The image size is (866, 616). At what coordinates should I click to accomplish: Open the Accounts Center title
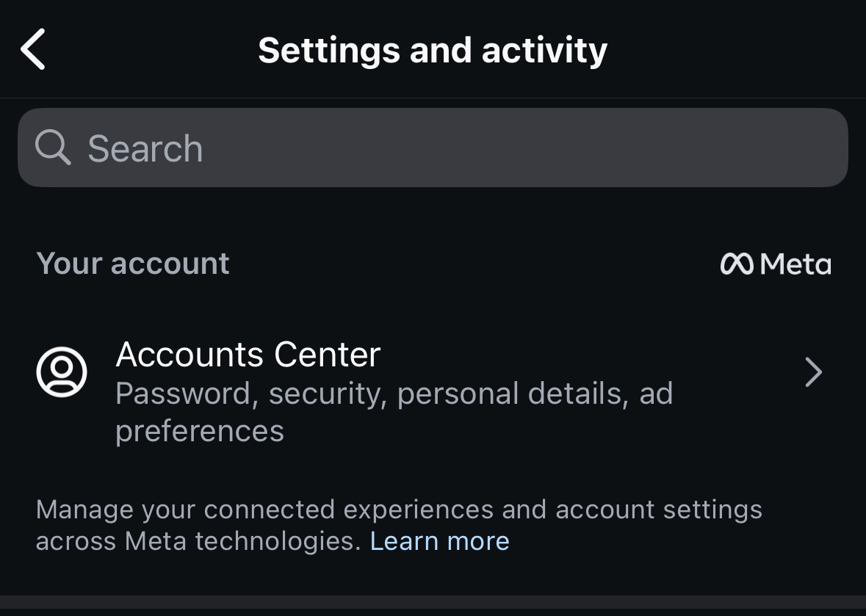pyautogui.click(x=248, y=355)
